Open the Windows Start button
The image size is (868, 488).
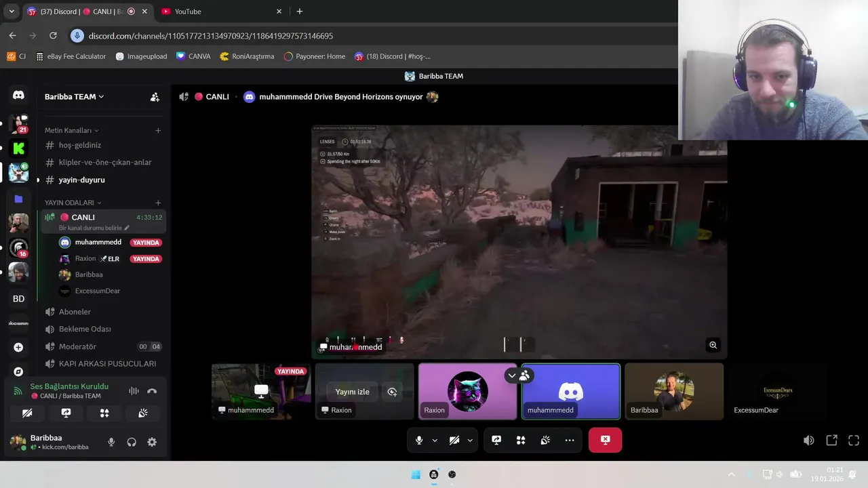click(416, 474)
